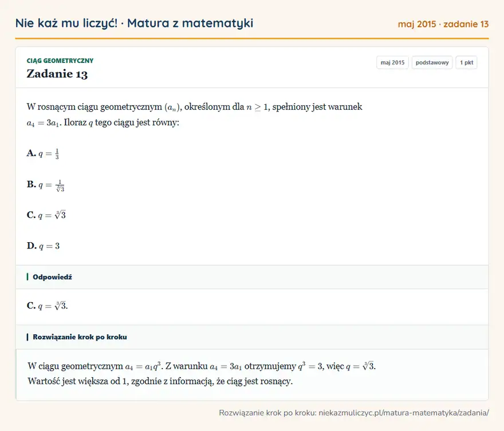Click the 'maj 2015' tag badge

[392, 62]
